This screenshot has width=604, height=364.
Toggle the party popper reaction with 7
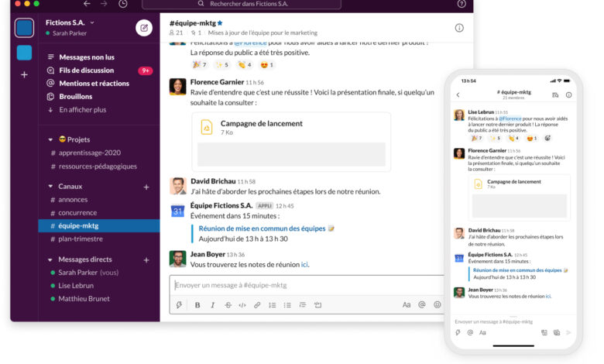point(200,65)
